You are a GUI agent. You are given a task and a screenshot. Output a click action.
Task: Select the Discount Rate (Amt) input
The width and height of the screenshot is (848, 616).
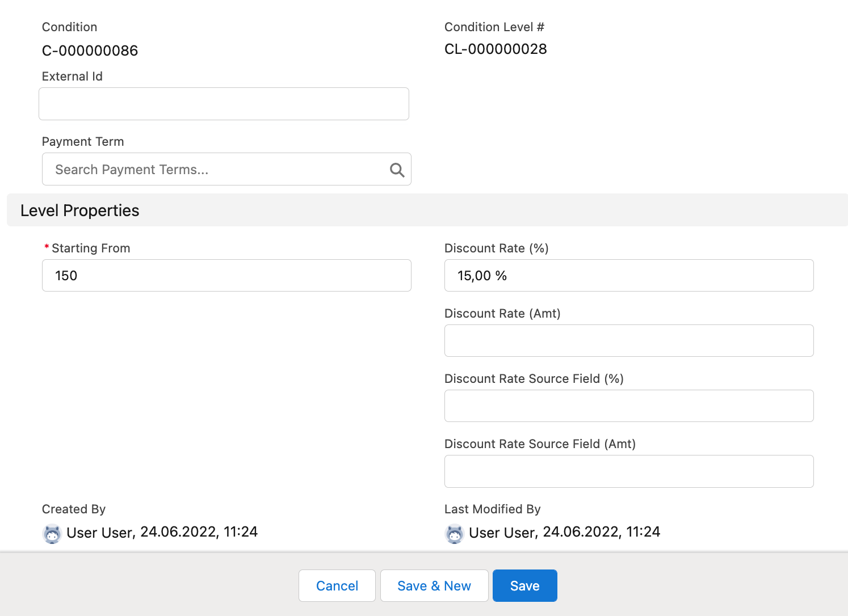tap(628, 341)
